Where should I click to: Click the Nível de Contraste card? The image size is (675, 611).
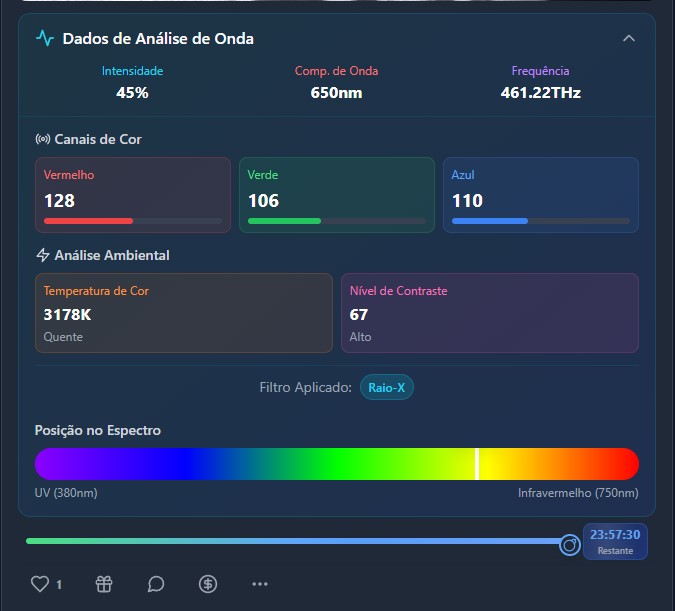click(x=490, y=313)
